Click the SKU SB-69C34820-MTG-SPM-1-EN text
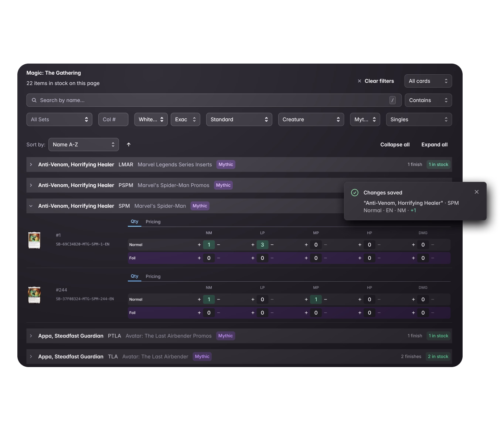Viewport: 504px width, 431px height. [83, 244]
